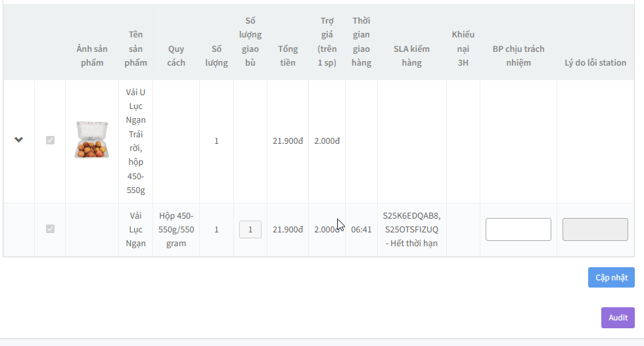644x346 pixels.
Task: Open the lychee box product thumbnail
Action: click(x=91, y=140)
